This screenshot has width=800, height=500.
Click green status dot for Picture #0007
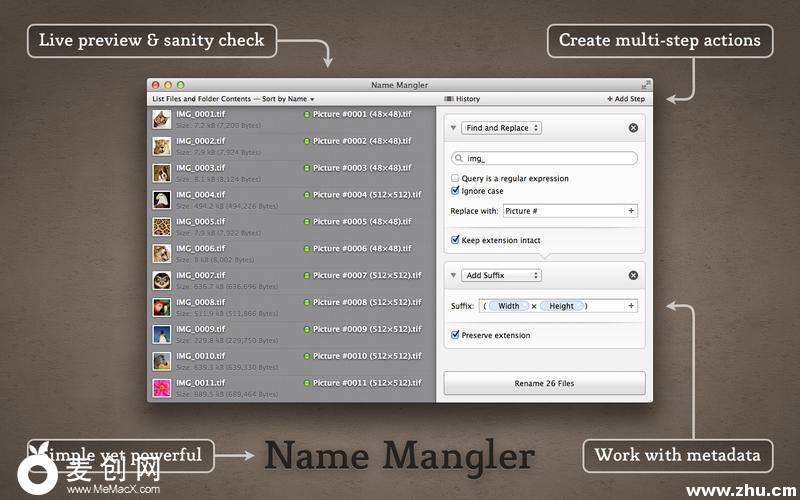coord(307,276)
